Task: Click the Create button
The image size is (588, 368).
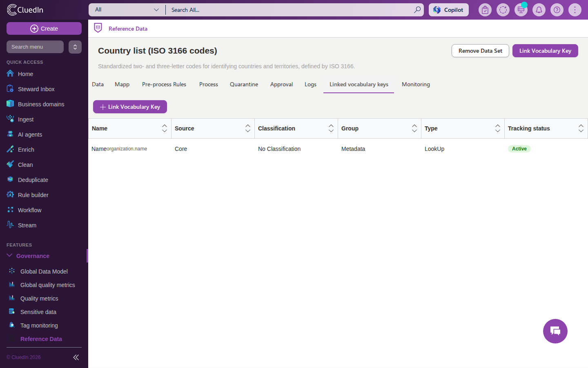Action: [x=44, y=29]
